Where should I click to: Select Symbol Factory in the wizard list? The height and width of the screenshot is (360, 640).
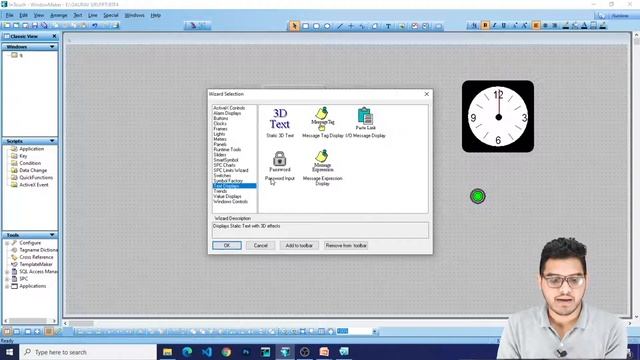tap(228, 181)
